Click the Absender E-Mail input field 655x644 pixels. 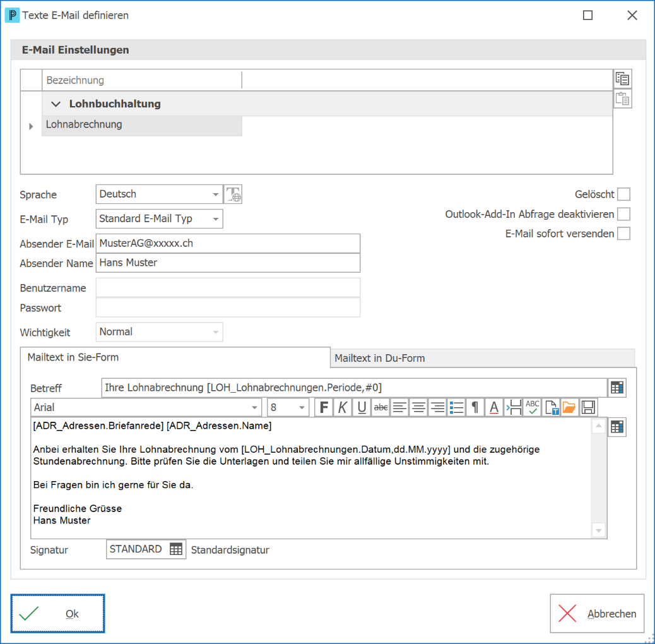point(228,243)
